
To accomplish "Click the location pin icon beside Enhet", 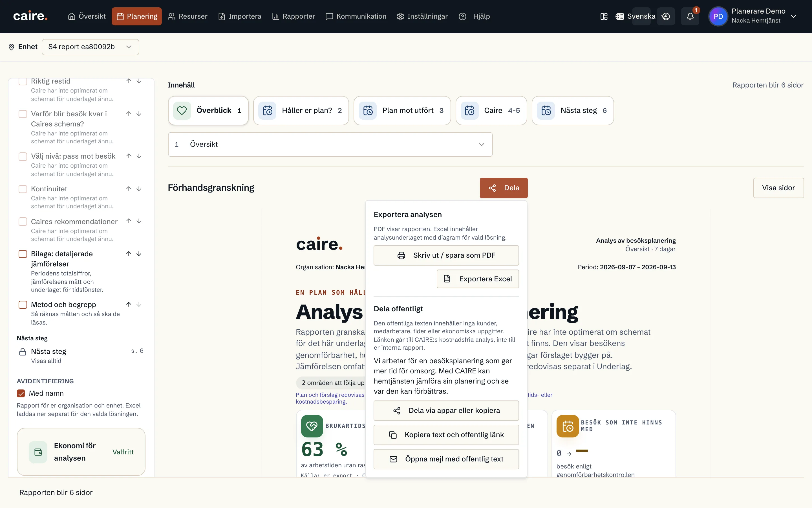I will 11,47.
